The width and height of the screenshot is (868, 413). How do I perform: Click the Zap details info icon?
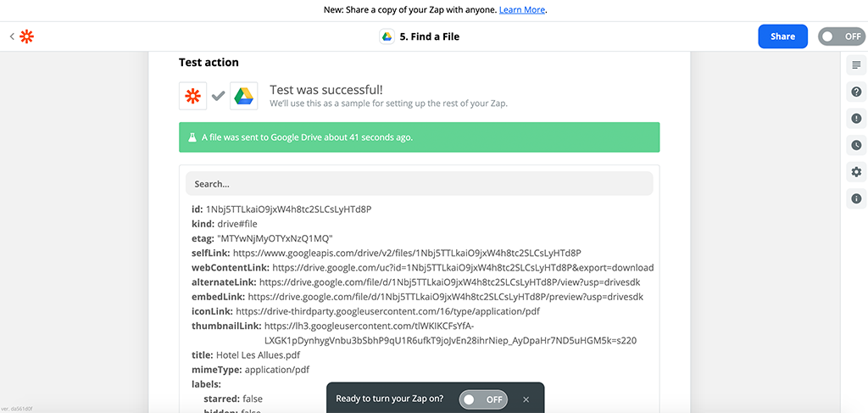pyautogui.click(x=856, y=198)
